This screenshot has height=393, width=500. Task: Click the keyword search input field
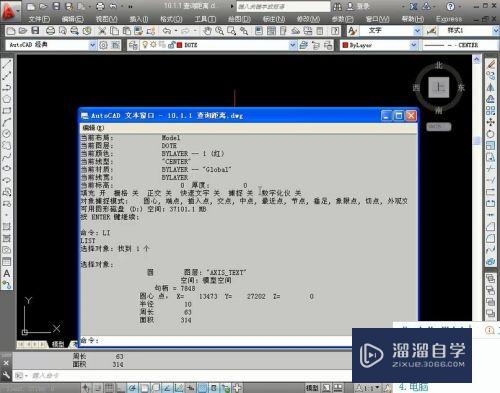(283, 6)
